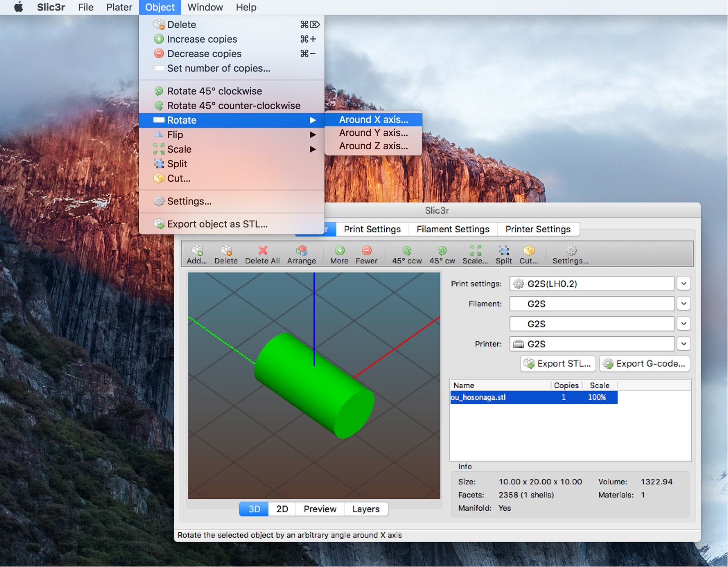Click Delete All in the toolbar

(x=262, y=254)
